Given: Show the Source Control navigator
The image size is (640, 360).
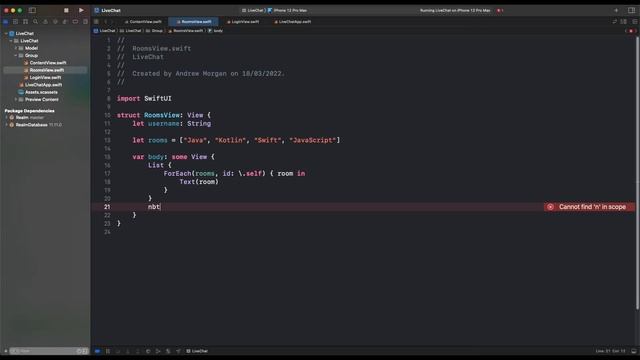Looking at the screenshot, I should (16, 22).
